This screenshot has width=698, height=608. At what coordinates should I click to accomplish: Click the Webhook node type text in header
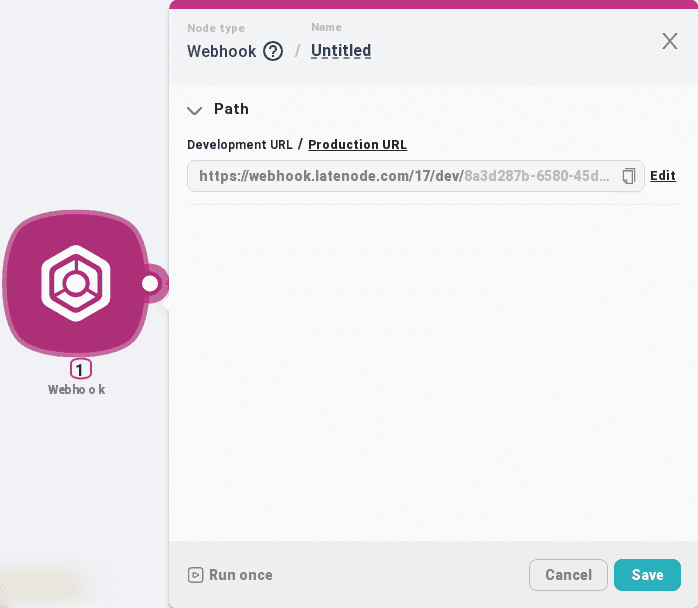222,51
